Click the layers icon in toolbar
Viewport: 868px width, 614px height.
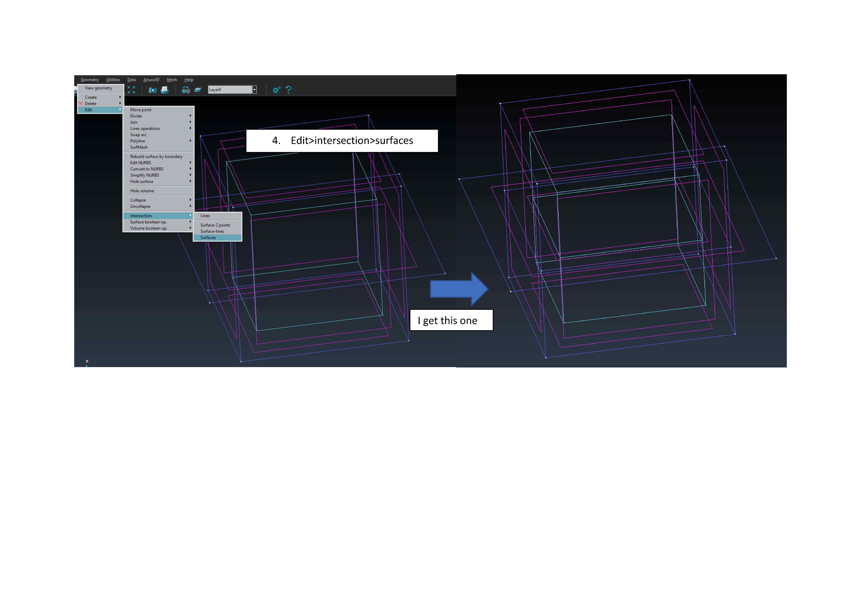[198, 90]
